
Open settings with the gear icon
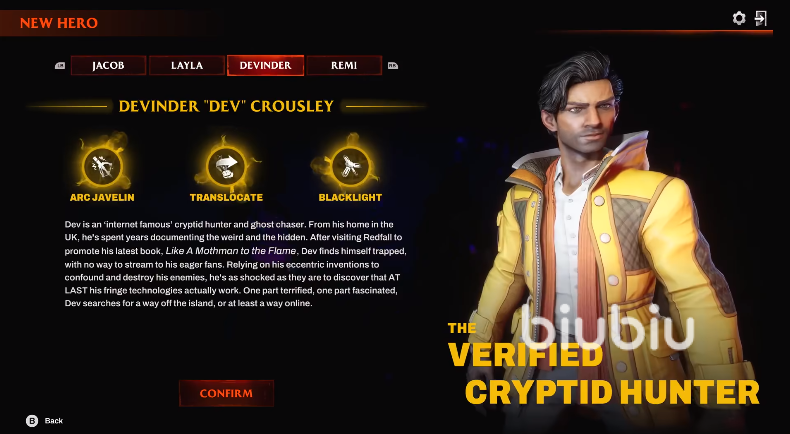click(739, 19)
